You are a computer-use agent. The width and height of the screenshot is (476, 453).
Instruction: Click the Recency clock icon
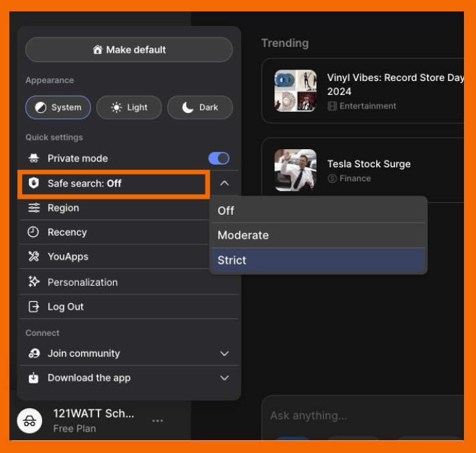click(33, 232)
